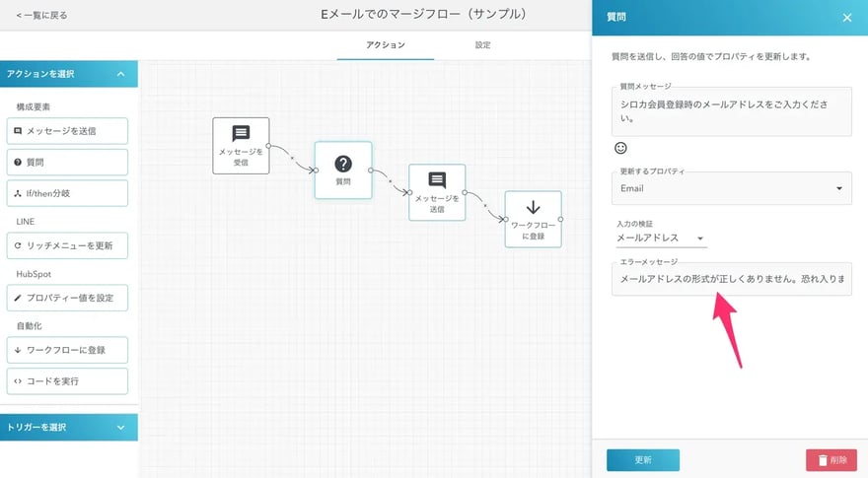Add the コードを実行 action
868x478 pixels.
click(x=69, y=380)
